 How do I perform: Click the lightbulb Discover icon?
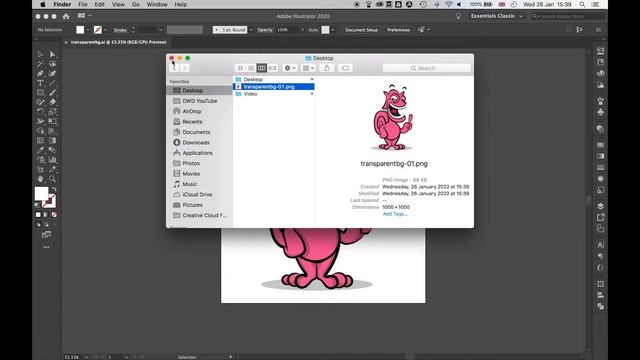[x=458, y=16]
